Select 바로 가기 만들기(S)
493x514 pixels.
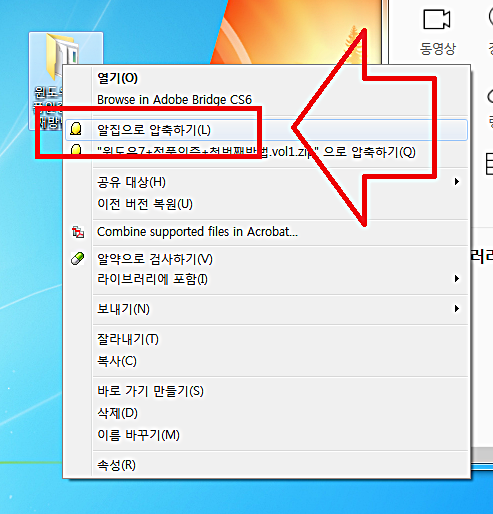266,391
